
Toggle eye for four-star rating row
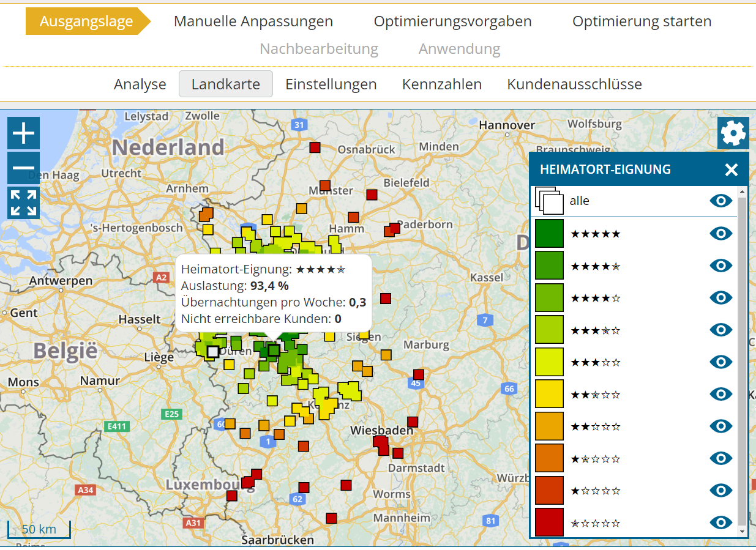tap(721, 297)
